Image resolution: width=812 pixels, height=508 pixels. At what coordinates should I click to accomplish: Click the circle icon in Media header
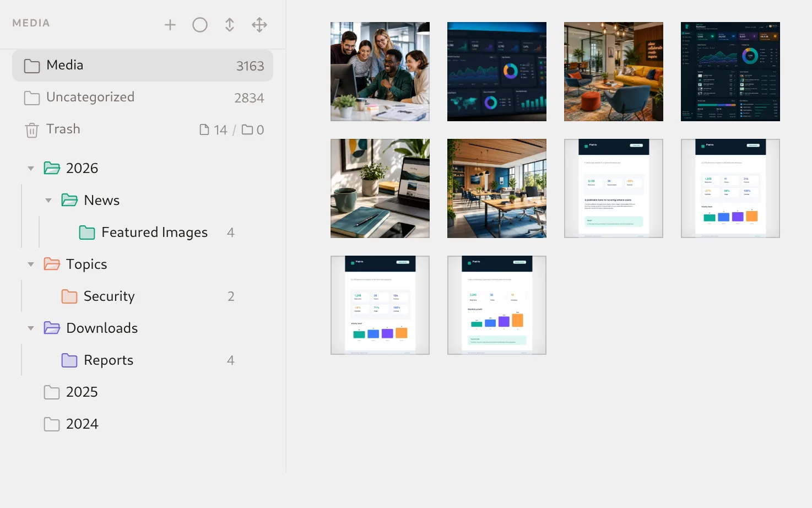tap(200, 25)
